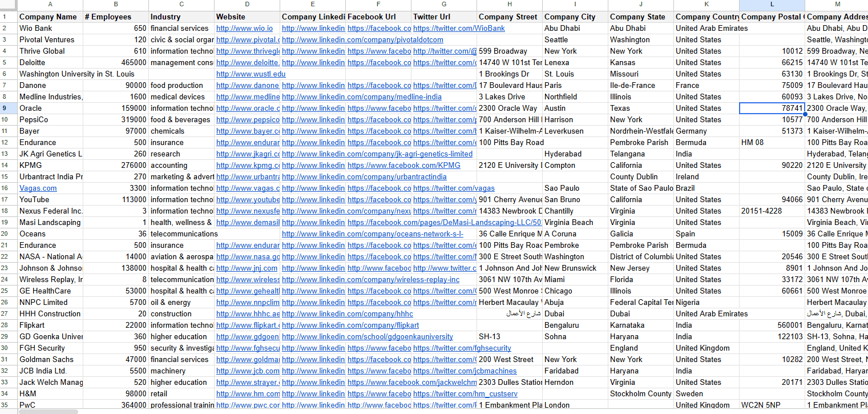868x414 pixels.
Task: Open the KPMG Facebook URL link
Action: 403,165
